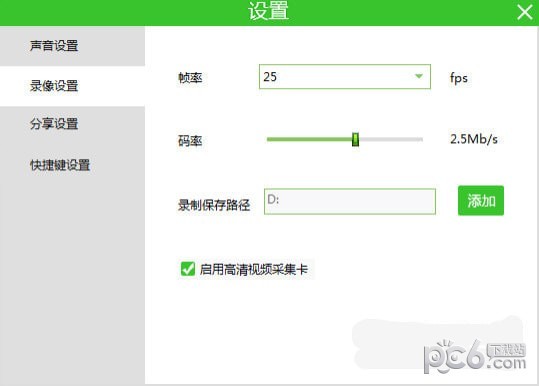Click the 2.5Mb/s bitrate value
The image size is (539, 386).
(x=474, y=139)
